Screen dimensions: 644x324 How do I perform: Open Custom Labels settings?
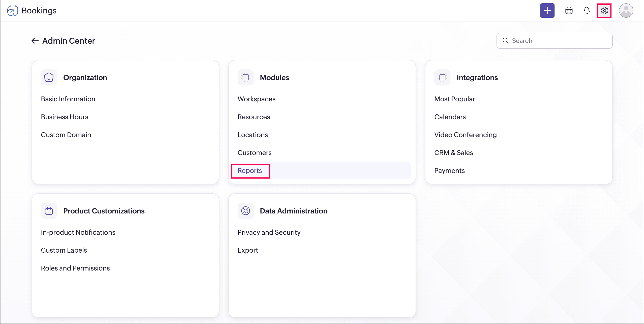pos(64,250)
